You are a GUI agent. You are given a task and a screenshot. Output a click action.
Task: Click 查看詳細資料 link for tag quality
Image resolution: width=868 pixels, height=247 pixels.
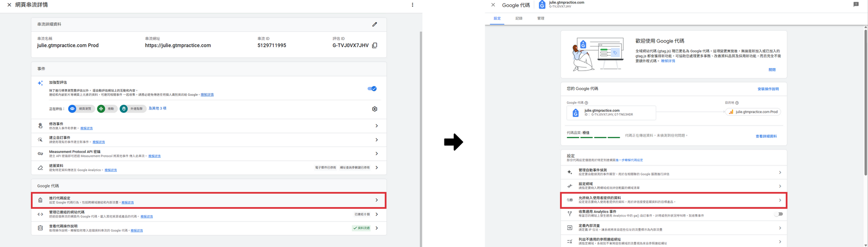pyautogui.click(x=766, y=136)
